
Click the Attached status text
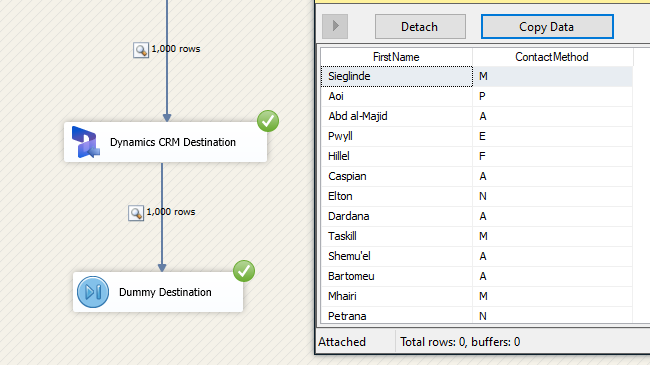[342, 342]
